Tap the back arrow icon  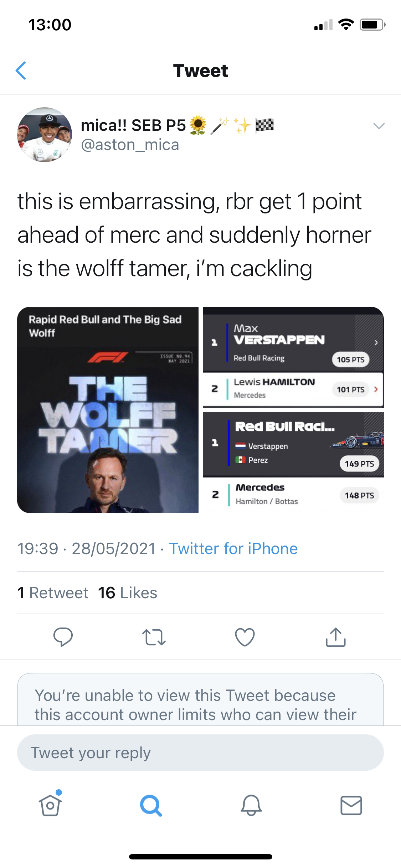click(21, 71)
